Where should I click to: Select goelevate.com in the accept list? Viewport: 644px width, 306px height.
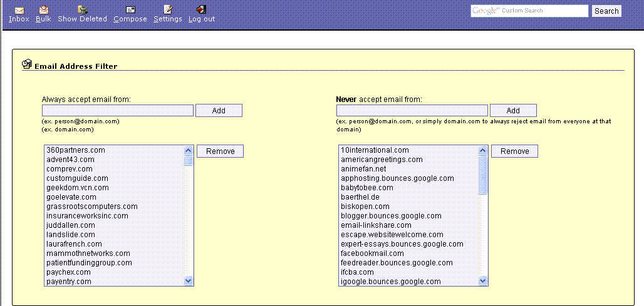115,197
